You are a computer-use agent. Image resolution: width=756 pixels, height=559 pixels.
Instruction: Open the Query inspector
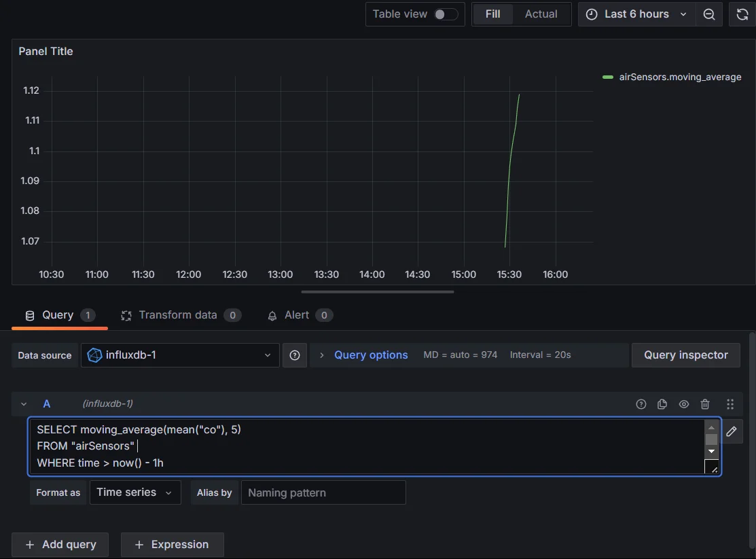tap(685, 355)
